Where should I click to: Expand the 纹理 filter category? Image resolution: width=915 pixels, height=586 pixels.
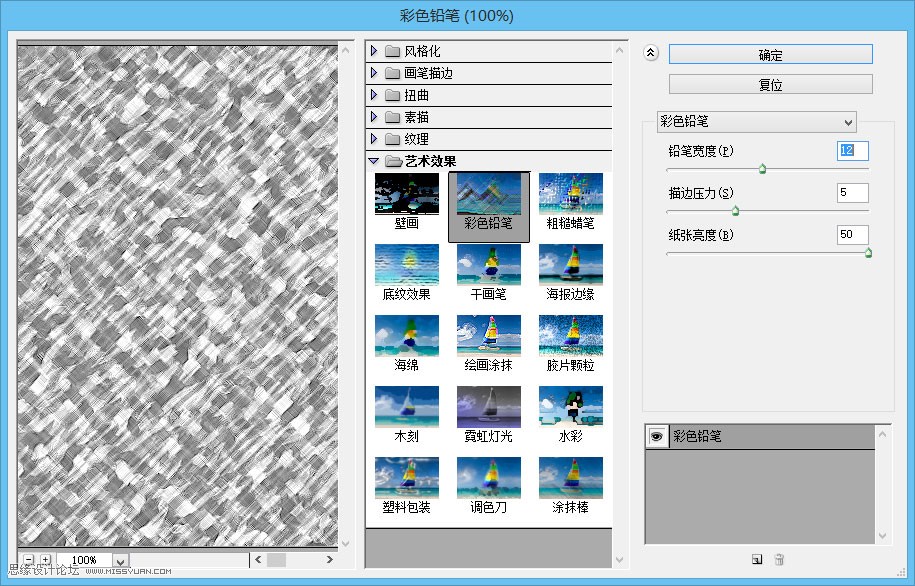click(x=375, y=139)
